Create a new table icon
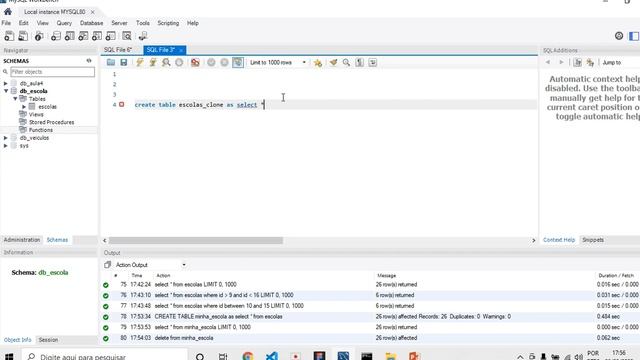Image resolution: width=640 pixels, height=360 pixels. 69,36
